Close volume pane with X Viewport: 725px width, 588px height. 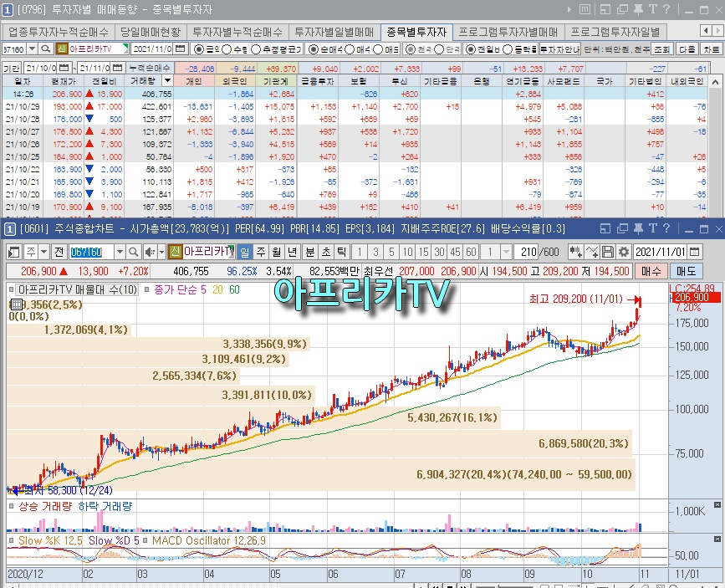click(717, 504)
